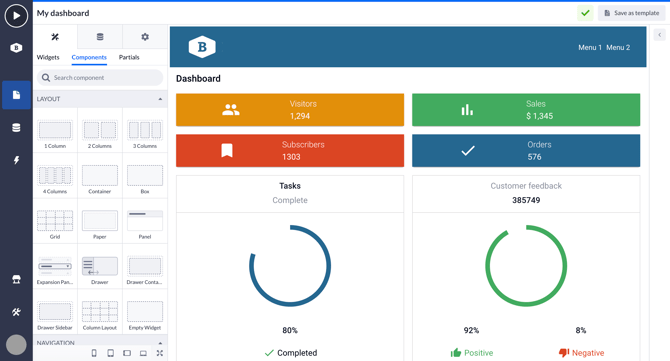Switch to the Widgets tab
The image size is (670, 361).
pyautogui.click(x=48, y=57)
